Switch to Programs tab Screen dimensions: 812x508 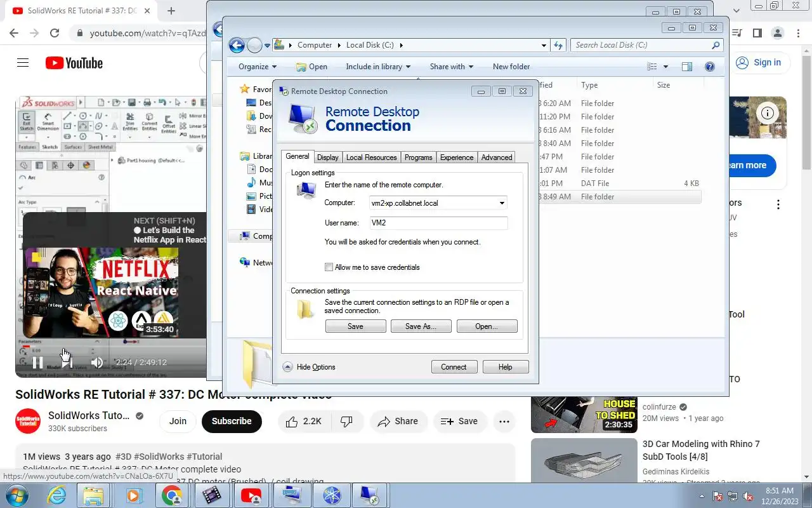tap(418, 157)
